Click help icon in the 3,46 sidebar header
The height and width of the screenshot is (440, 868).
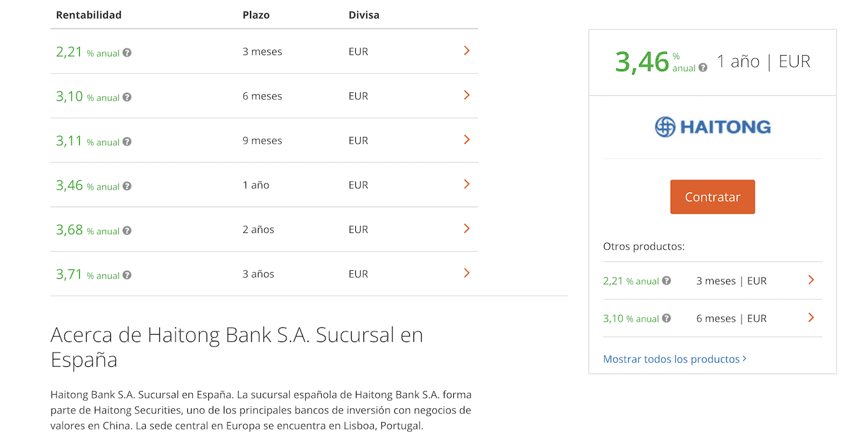pyautogui.click(x=703, y=68)
